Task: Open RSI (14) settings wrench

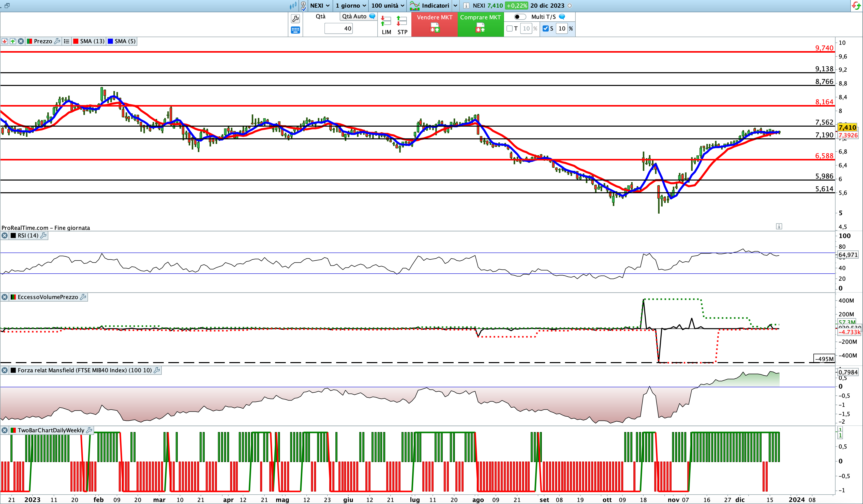Action: point(43,235)
